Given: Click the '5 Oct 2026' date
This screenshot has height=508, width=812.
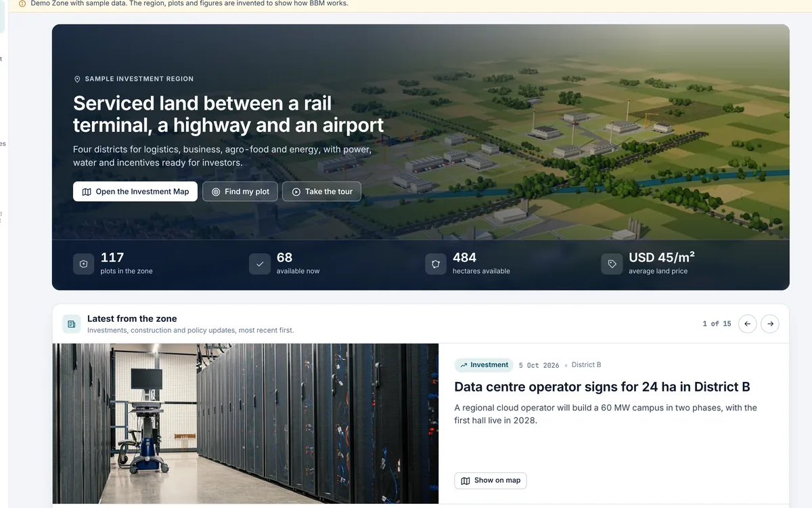Looking at the screenshot, I should coord(539,365).
